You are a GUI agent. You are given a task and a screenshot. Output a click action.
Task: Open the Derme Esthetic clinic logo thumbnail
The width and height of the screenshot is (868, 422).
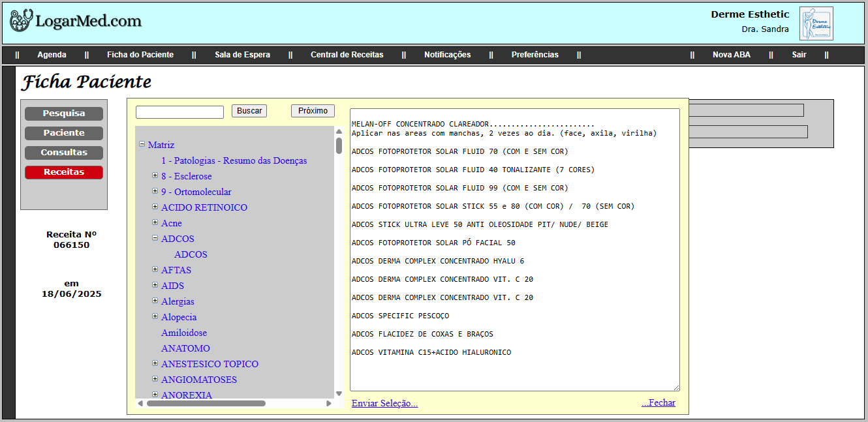pos(816,23)
